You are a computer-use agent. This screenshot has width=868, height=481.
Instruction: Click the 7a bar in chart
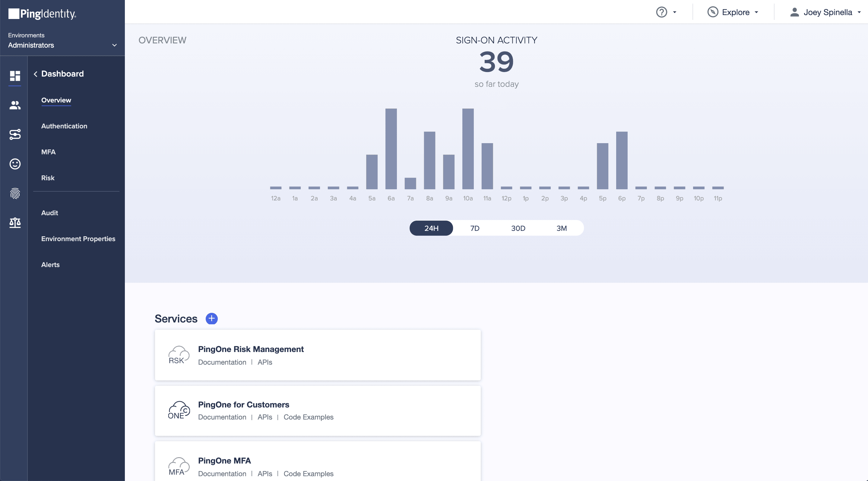click(x=410, y=184)
